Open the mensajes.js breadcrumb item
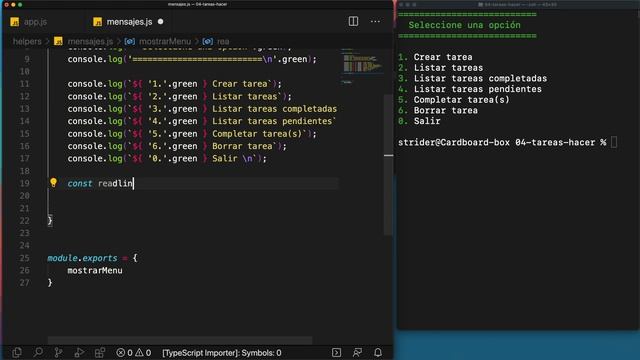Screen dimensions: 640x360 point(90,42)
